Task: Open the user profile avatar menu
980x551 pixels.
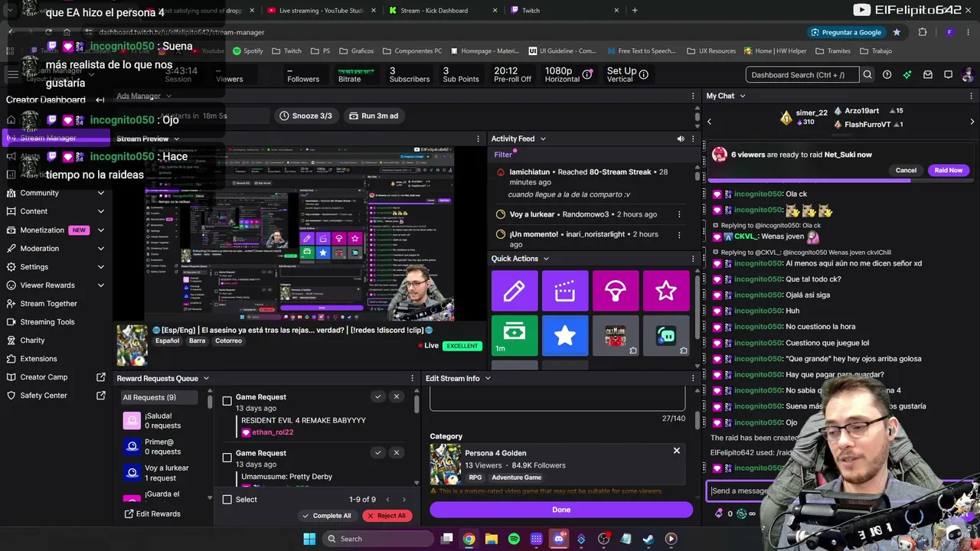Action: tap(968, 75)
